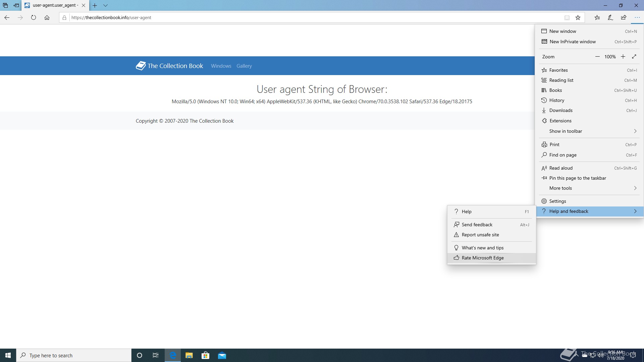Choose New InPrivate window

tap(589, 42)
